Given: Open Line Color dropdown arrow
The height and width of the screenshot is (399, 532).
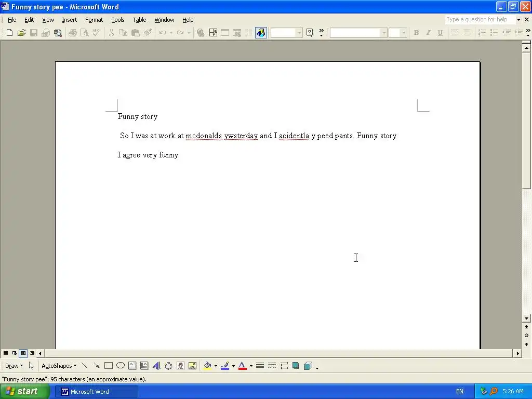Looking at the screenshot, I should point(233,366).
